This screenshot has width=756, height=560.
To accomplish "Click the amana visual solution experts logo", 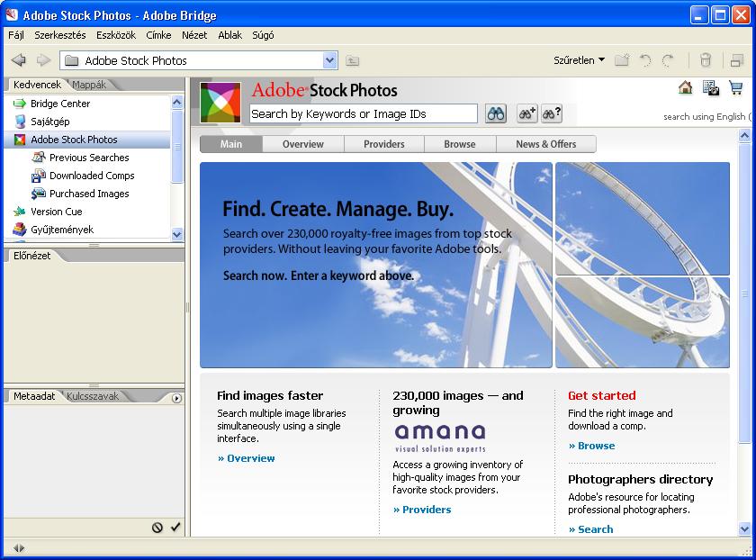I will coord(440,438).
